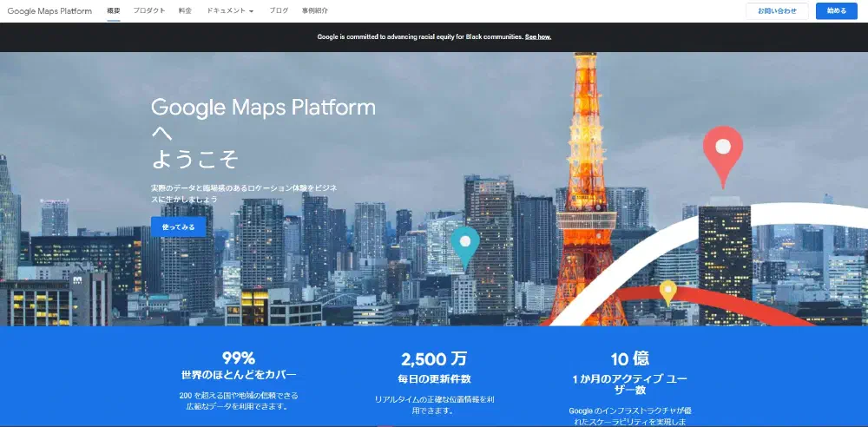
Task: Click the '世界のほとんどをカバー' heading
Action: click(x=239, y=375)
